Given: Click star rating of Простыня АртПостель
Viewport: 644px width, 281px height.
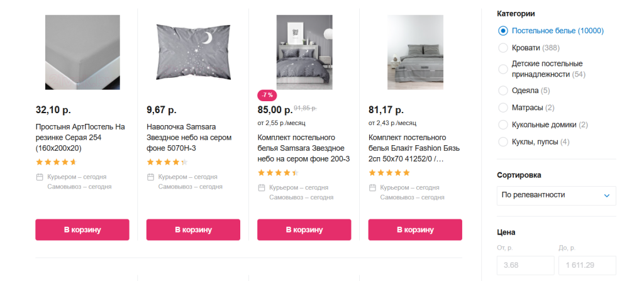Looking at the screenshot, I should pyautogui.click(x=56, y=162).
